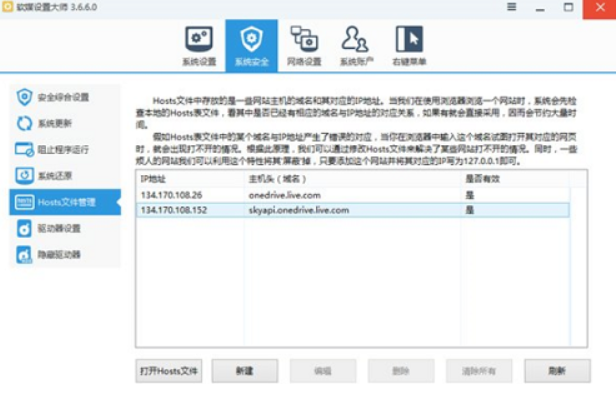
Task: Open 隐藏驱动器 sidebar entry
Action: tap(65, 255)
